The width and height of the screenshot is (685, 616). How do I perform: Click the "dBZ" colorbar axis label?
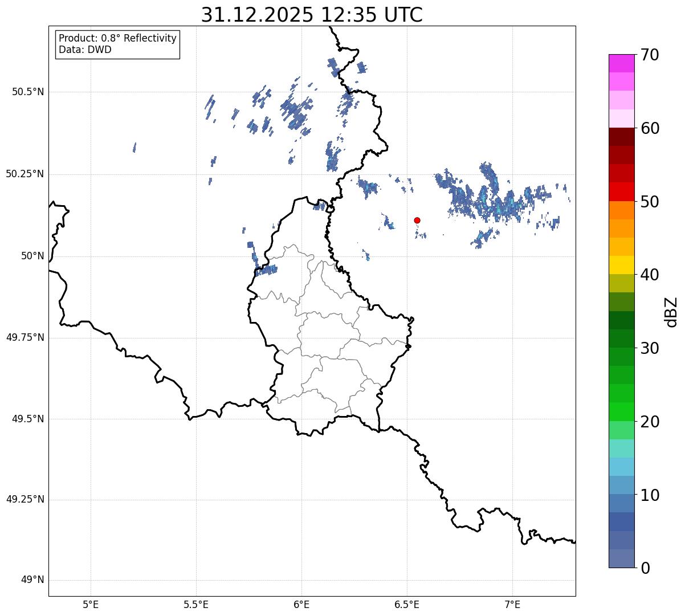671,311
